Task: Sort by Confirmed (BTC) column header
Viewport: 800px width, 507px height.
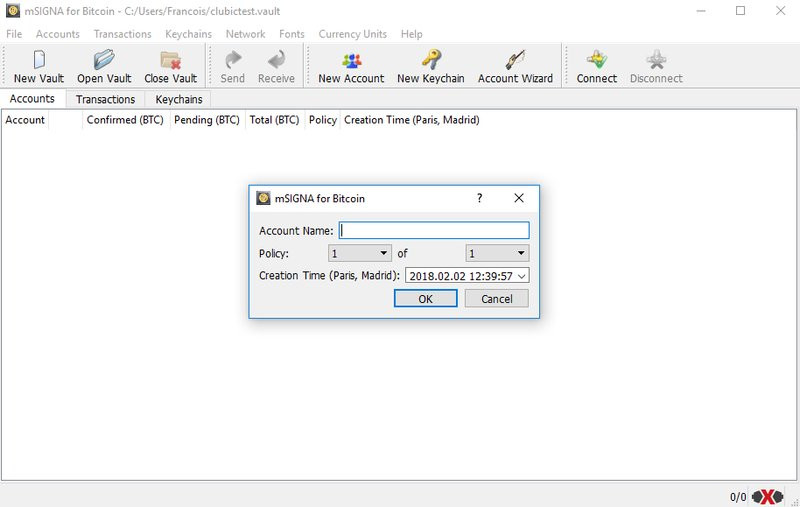Action: (125, 120)
